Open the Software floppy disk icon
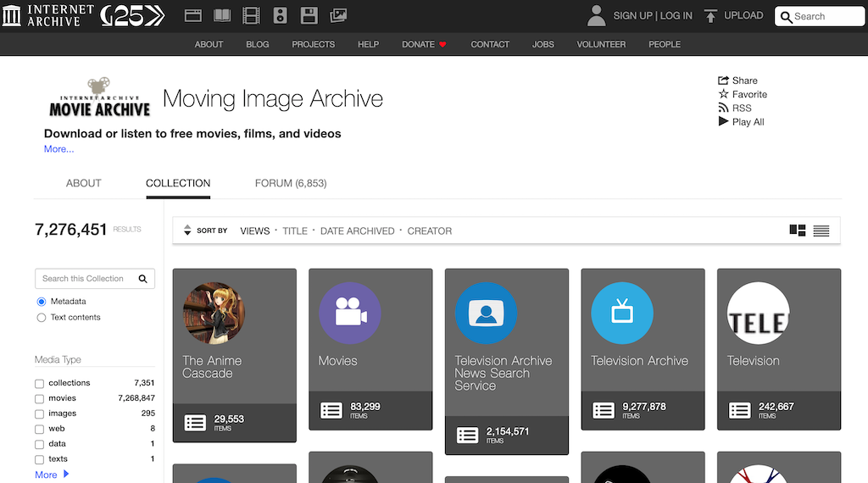 point(309,15)
